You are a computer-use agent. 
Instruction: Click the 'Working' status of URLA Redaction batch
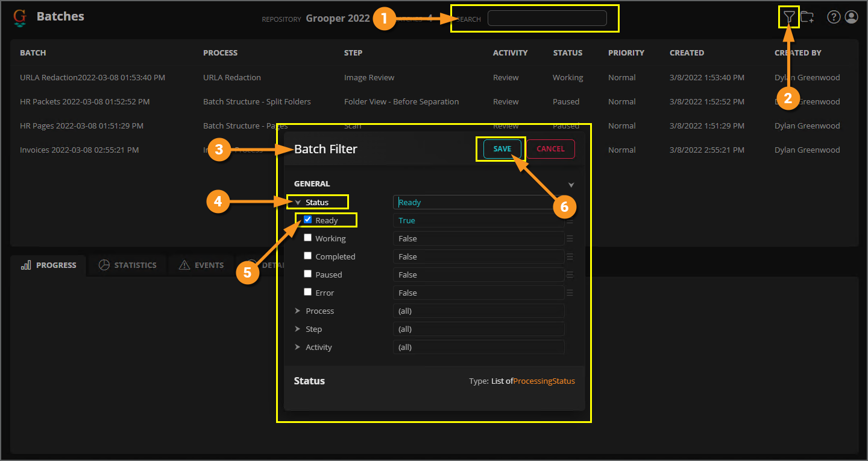(568, 77)
